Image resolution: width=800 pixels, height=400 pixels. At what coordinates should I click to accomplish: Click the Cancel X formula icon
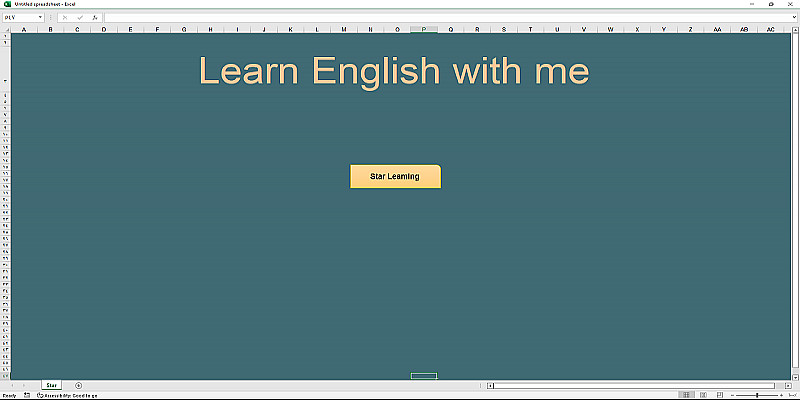65,17
